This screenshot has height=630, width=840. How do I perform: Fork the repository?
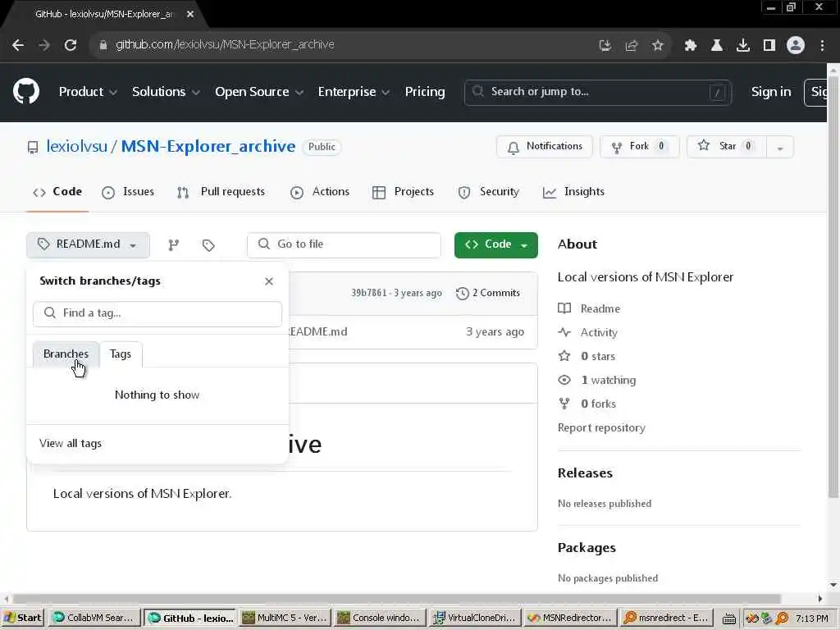639,147
